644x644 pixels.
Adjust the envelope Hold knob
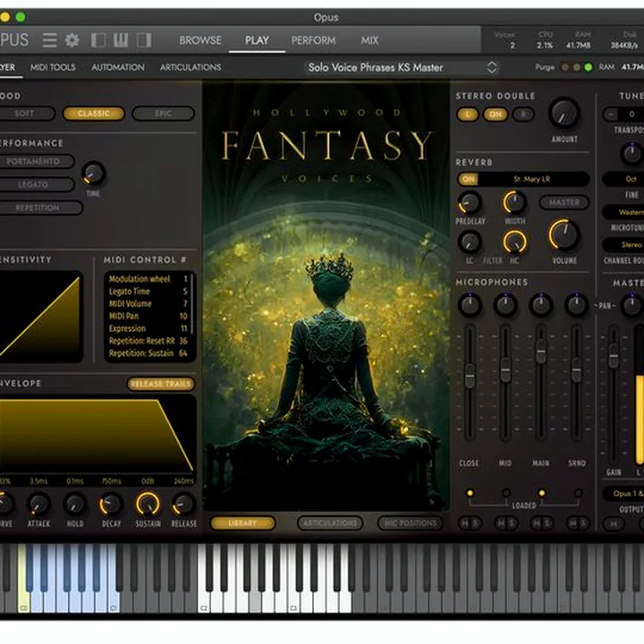click(75, 504)
